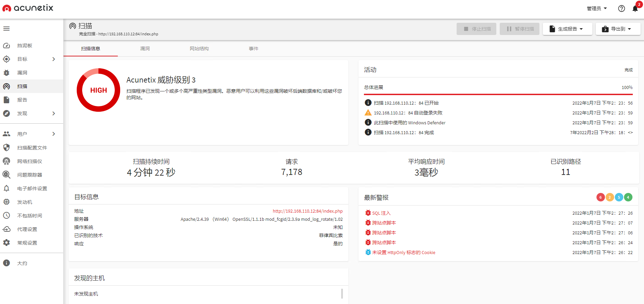Open the 导出到 dropdown

pyautogui.click(x=618, y=29)
